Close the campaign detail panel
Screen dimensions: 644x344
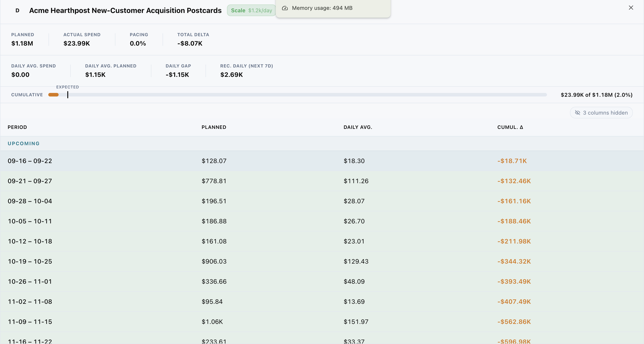click(631, 8)
